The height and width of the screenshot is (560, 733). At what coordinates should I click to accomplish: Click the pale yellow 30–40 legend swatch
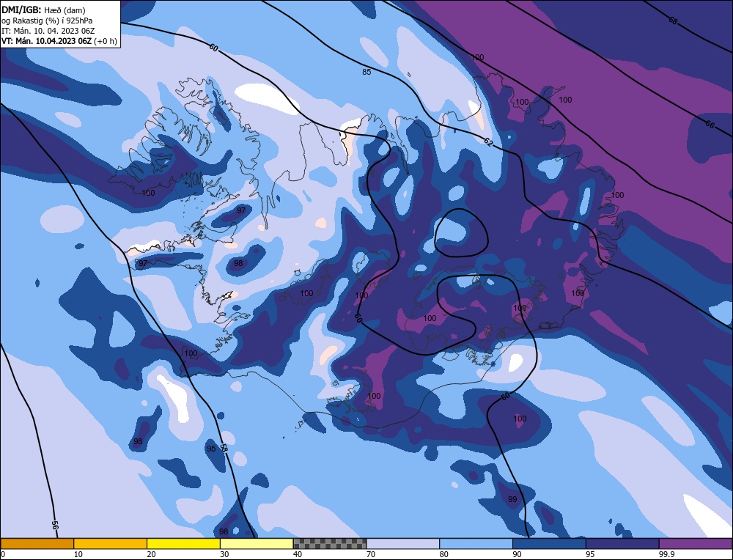(257, 543)
